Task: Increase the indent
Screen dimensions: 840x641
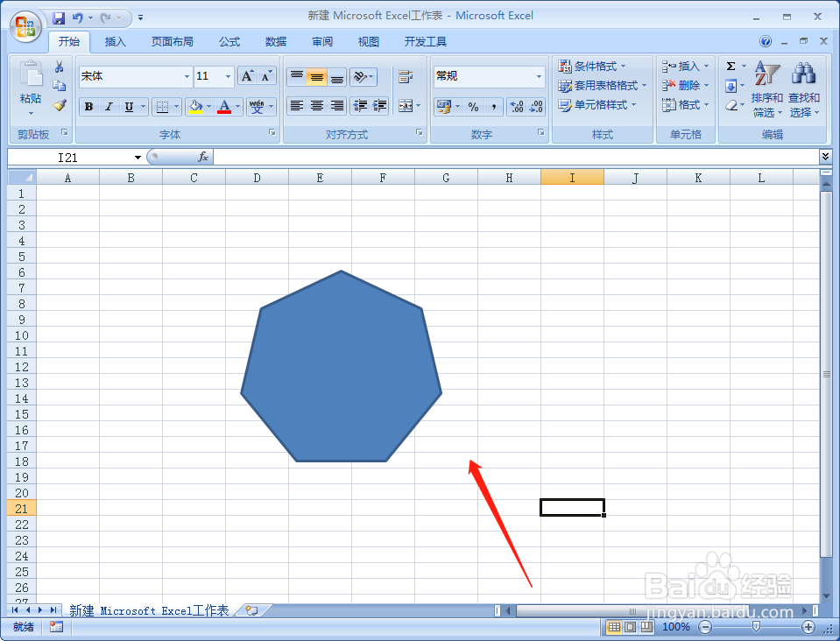Action: [379, 105]
